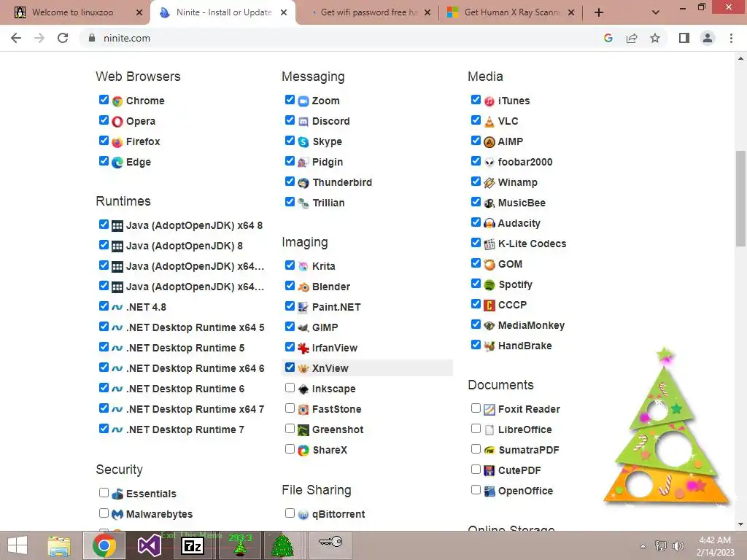Screen dimensions: 747x560
Task: Check the Greenshot checkbox
Action: pos(290,429)
